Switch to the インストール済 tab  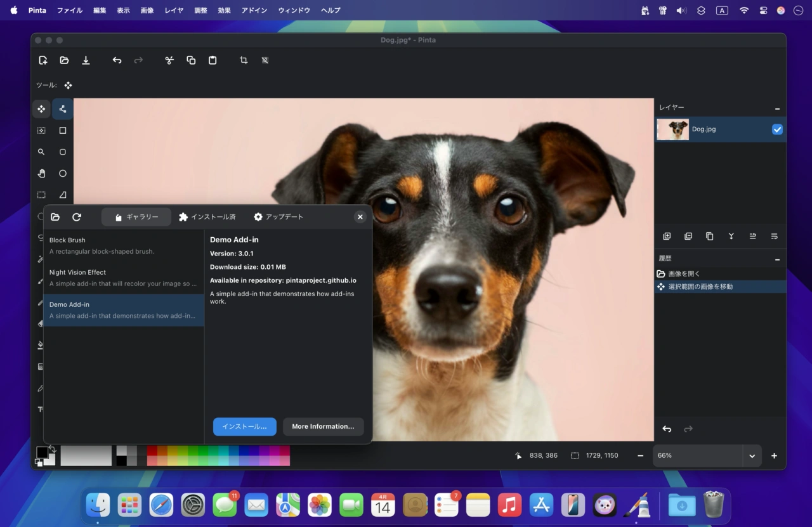(207, 217)
